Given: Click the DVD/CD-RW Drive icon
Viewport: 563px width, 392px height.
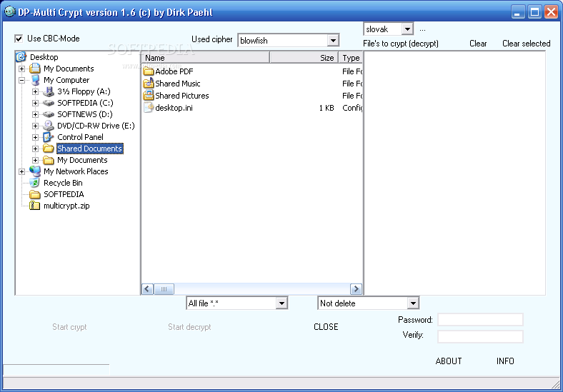Looking at the screenshot, I should [49, 126].
